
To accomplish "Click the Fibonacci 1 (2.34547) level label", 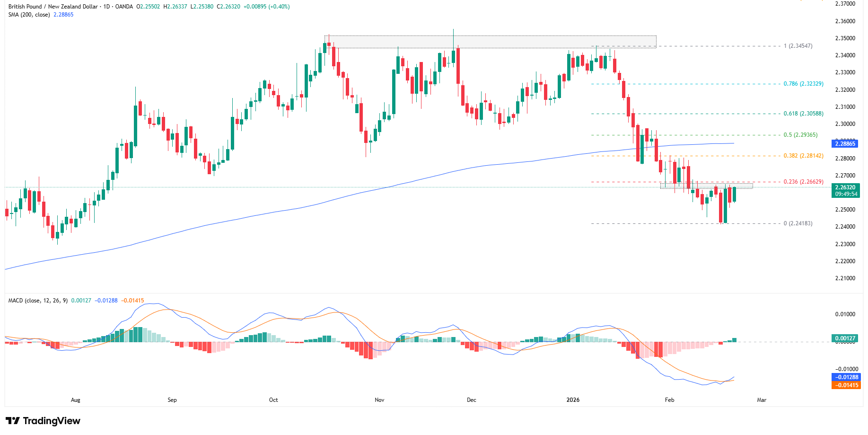I will 798,46.
